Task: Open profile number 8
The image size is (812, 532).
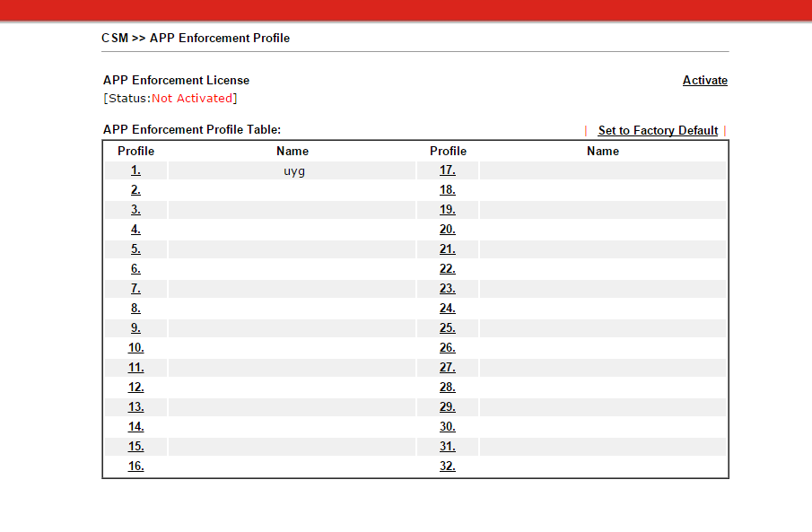Action: coord(135,309)
